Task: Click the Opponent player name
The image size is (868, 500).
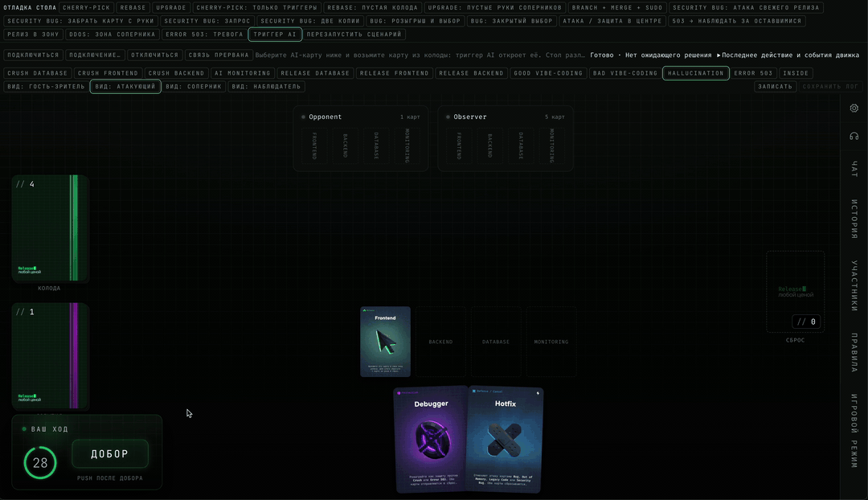Action: 325,117
